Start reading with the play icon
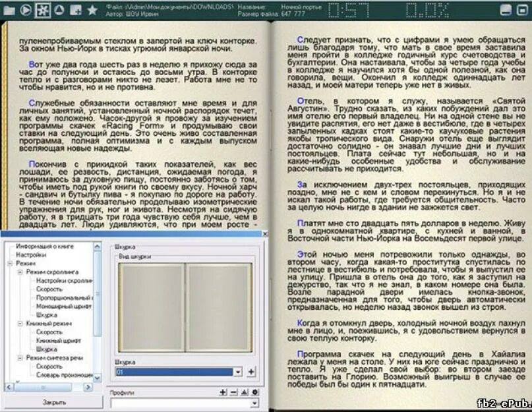 [26, 10]
